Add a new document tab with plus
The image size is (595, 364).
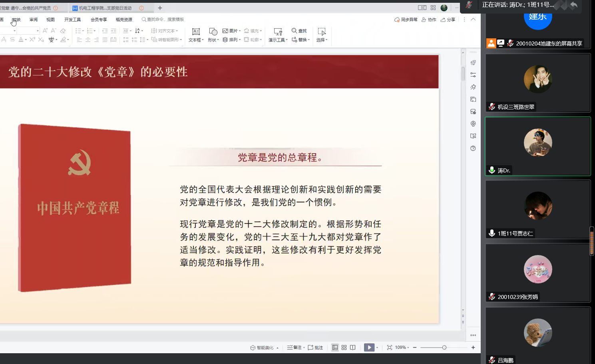[x=160, y=8]
